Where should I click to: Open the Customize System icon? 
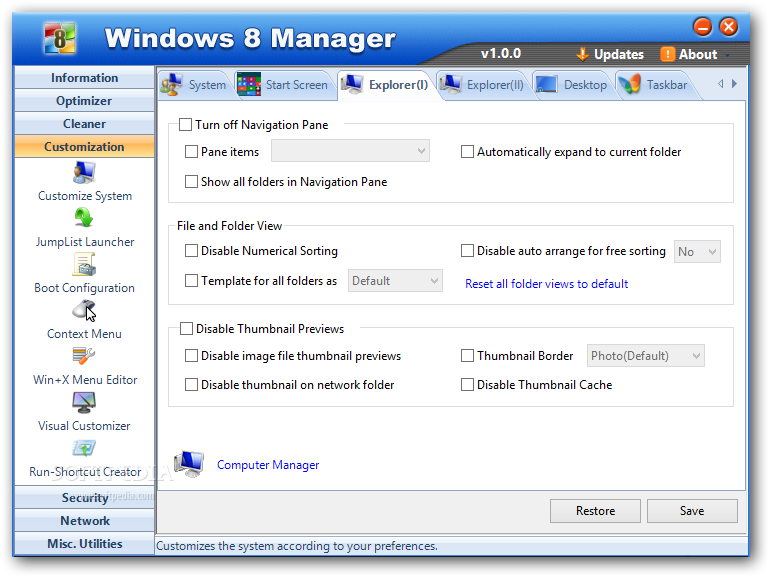pyautogui.click(x=84, y=173)
